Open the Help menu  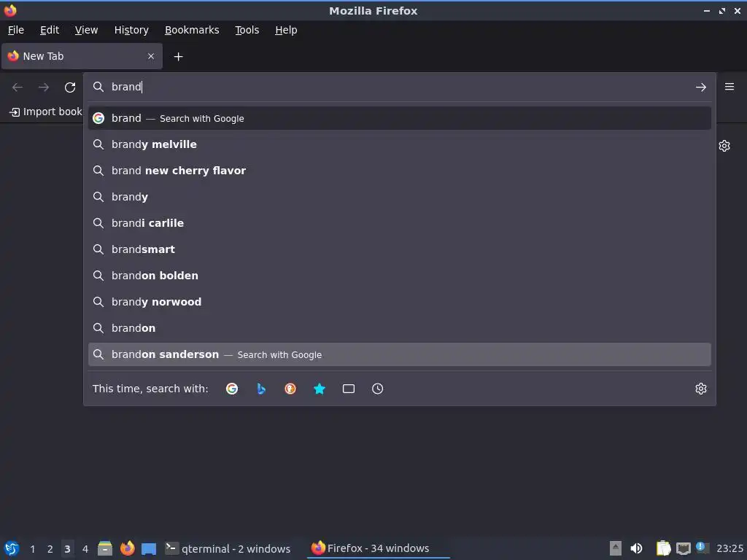tap(286, 30)
